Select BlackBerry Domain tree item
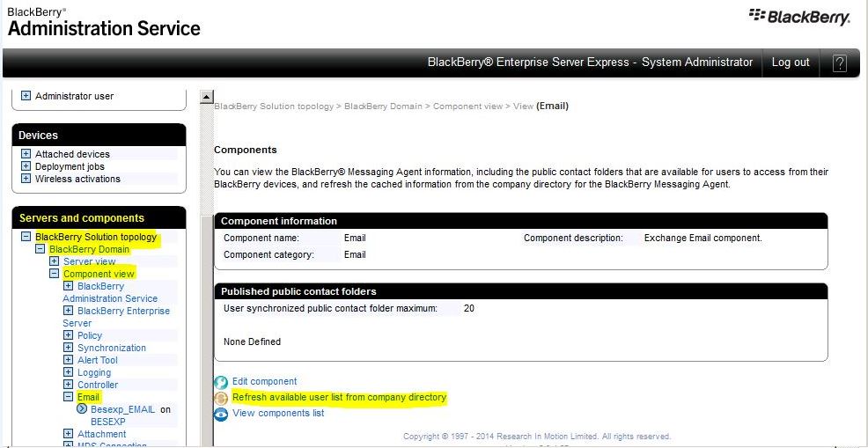 tap(89, 249)
